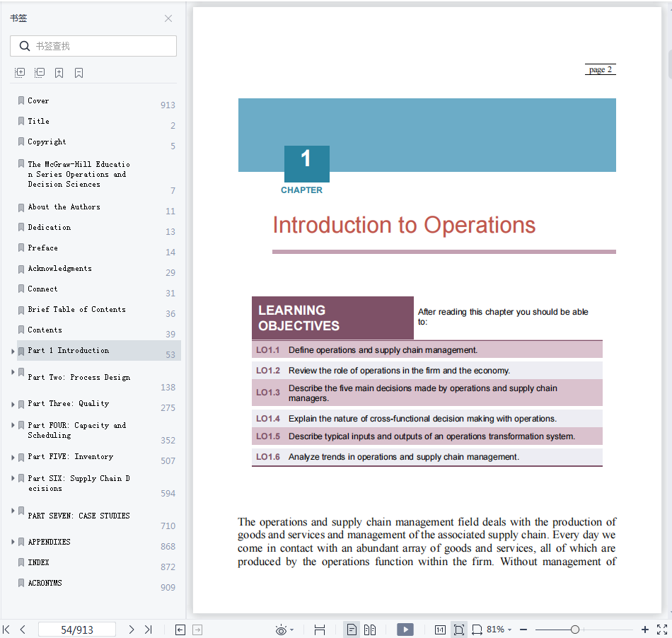
Task: Expand Part SIX: Supply Chain Decisions bookmark
Action: [x=13, y=477]
